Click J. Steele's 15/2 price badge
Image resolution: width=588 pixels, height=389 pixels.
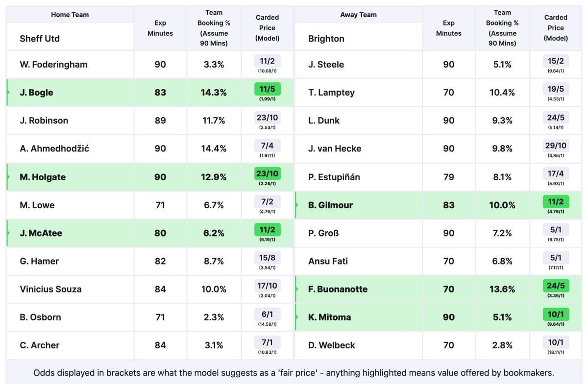(556, 61)
